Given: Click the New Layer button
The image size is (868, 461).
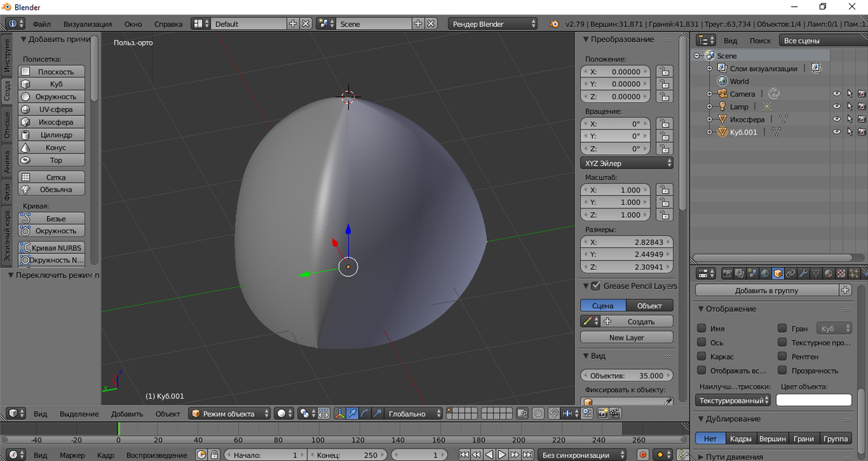Looking at the screenshot, I should pyautogui.click(x=626, y=337).
